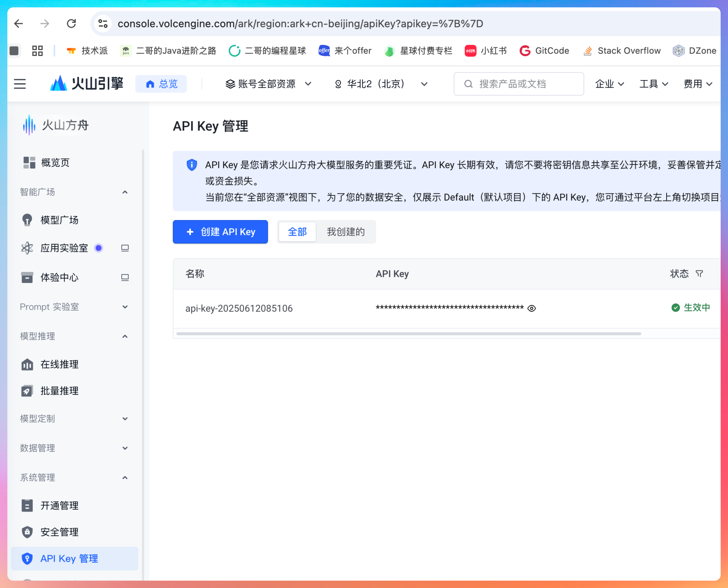Image resolution: width=728 pixels, height=588 pixels.
Task: Open 安全管理 settings
Action: pyautogui.click(x=59, y=532)
